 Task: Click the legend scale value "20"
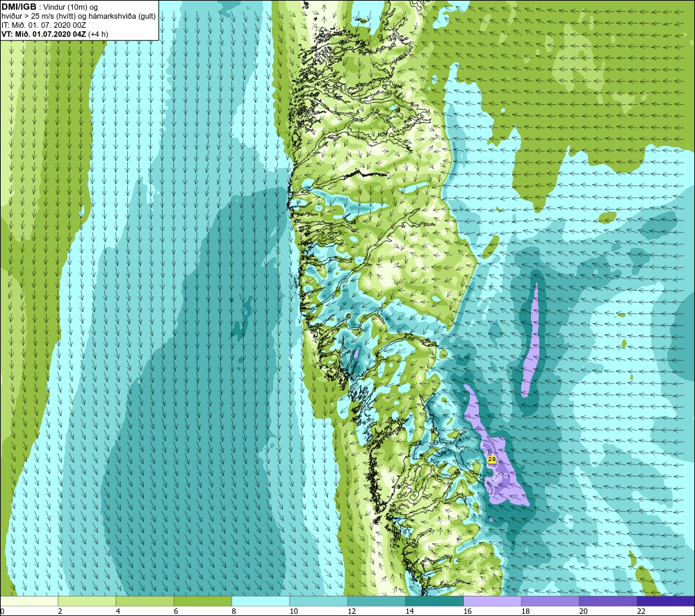pos(583,611)
